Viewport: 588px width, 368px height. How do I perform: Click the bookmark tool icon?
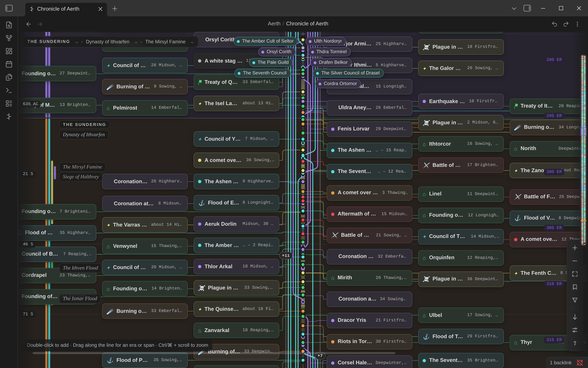575,287
